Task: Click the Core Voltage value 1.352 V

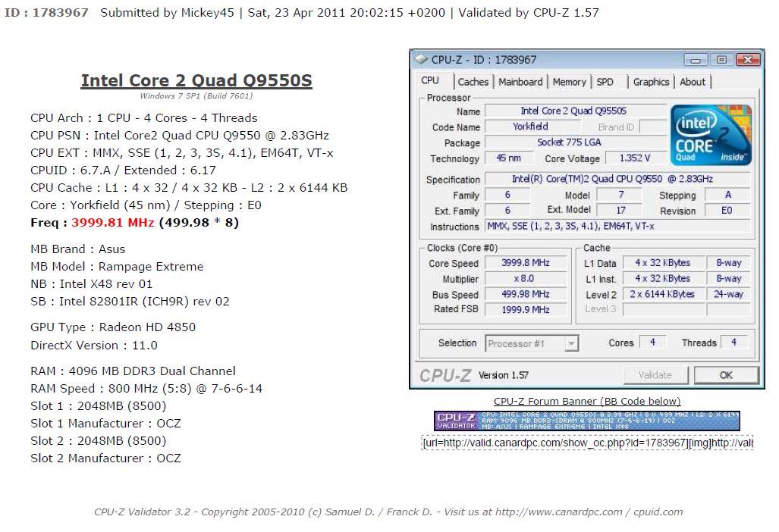Action: tap(634, 158)
